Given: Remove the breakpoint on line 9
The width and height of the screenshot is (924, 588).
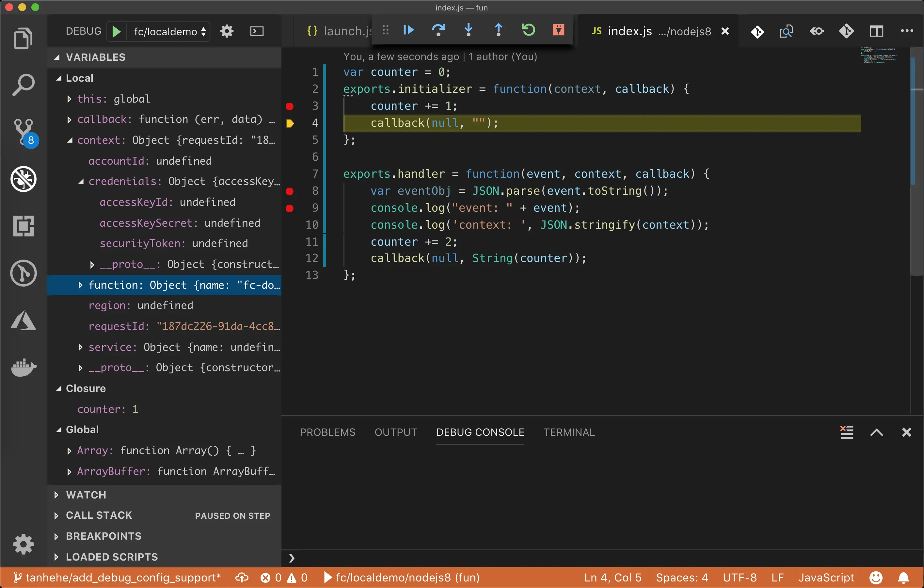Looking at the screenshot, I should click(290, 208).
